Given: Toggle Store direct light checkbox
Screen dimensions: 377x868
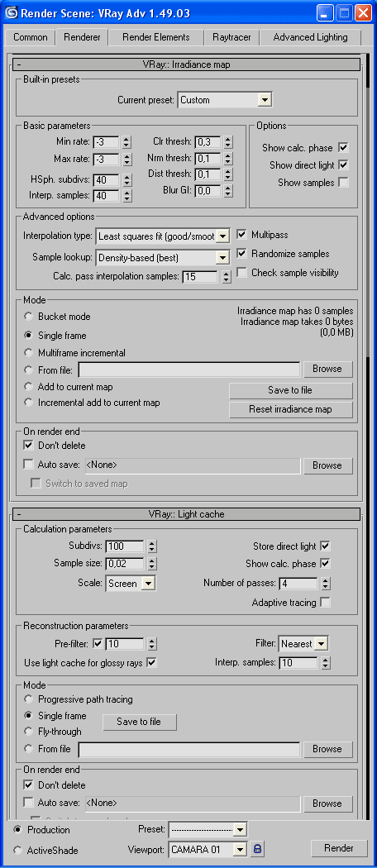Looking at the screenshot, I should (x=326, y=546).
